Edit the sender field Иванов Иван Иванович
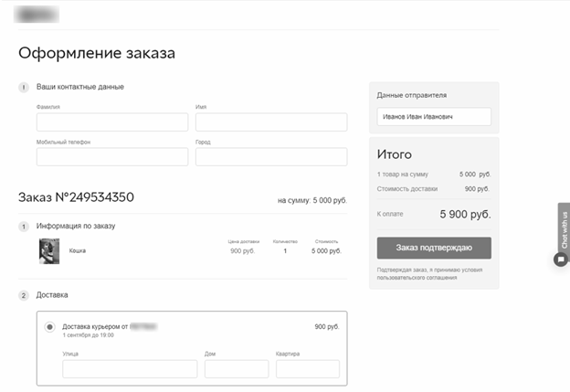 434,117
